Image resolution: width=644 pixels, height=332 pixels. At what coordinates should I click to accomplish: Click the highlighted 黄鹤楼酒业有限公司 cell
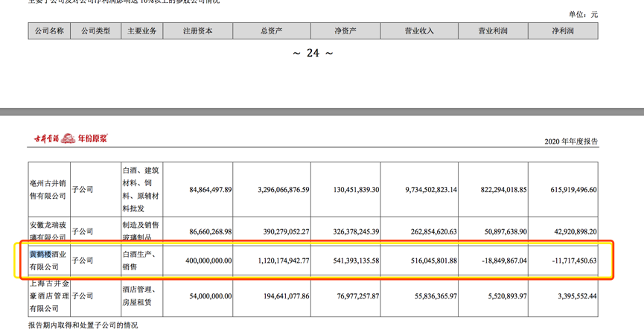click(x=48, y=261)
